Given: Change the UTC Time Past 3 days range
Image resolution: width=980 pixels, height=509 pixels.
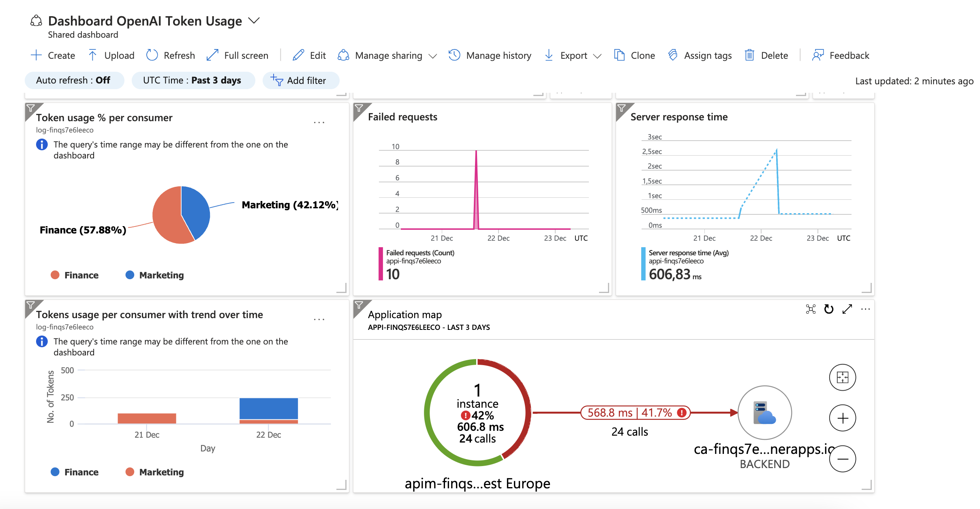Looking at the screenshot, I should 193,80.
